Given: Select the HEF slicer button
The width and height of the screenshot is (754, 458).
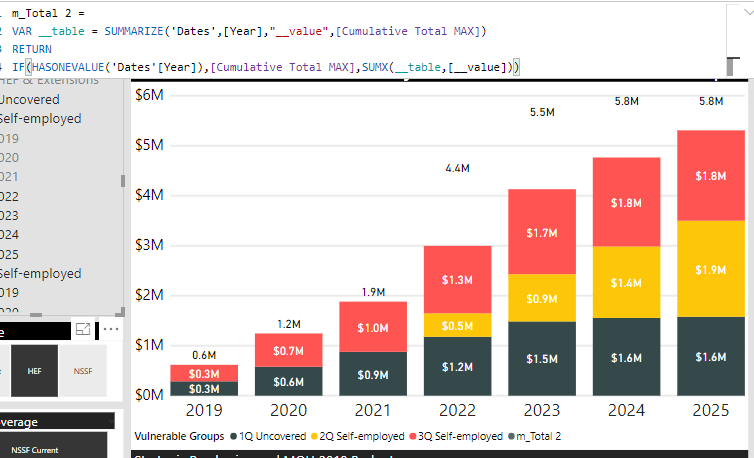Looking at the screenshot, I should tap(34, 371).
